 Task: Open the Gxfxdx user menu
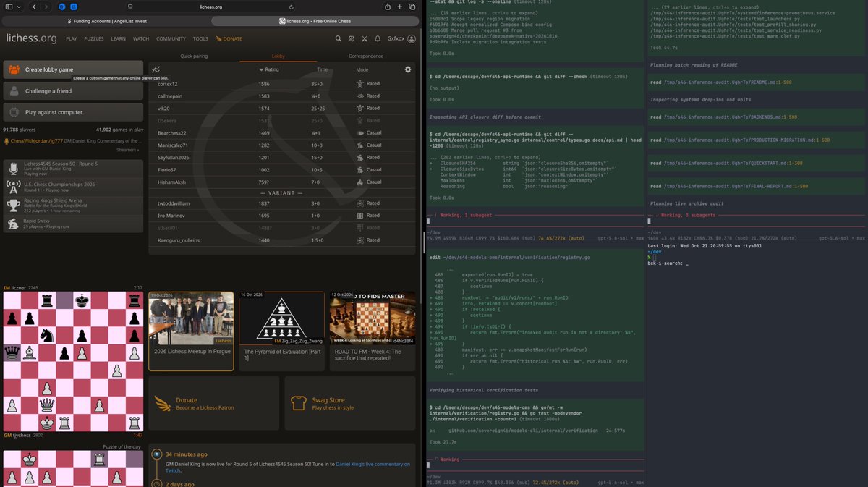pos(401,38)
